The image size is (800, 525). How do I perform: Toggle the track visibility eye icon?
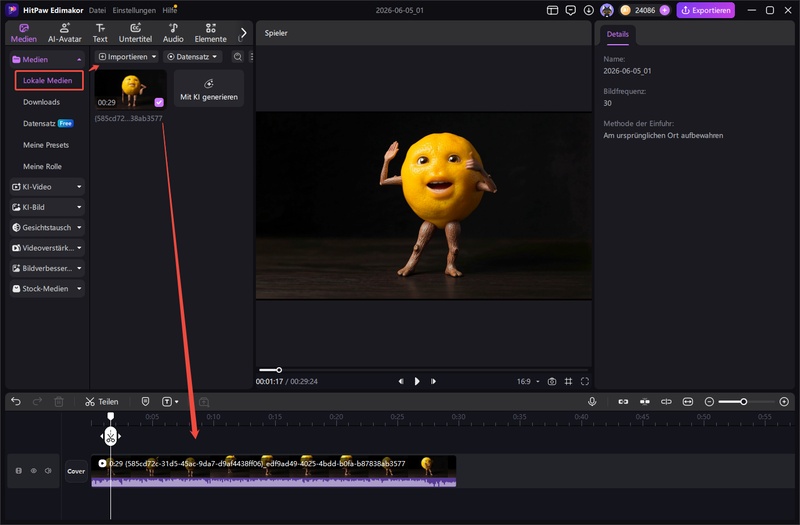coord(34,471)
